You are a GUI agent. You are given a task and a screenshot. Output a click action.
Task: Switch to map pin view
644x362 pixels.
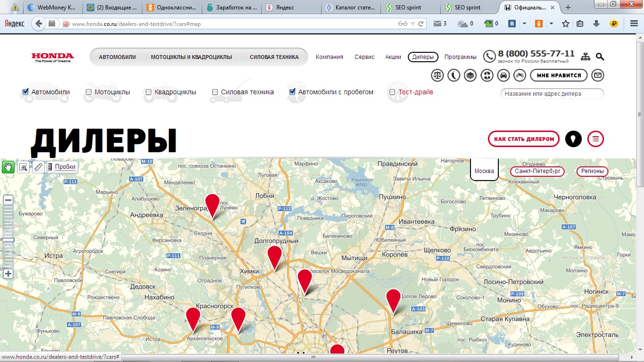click(x=573, y=139)
